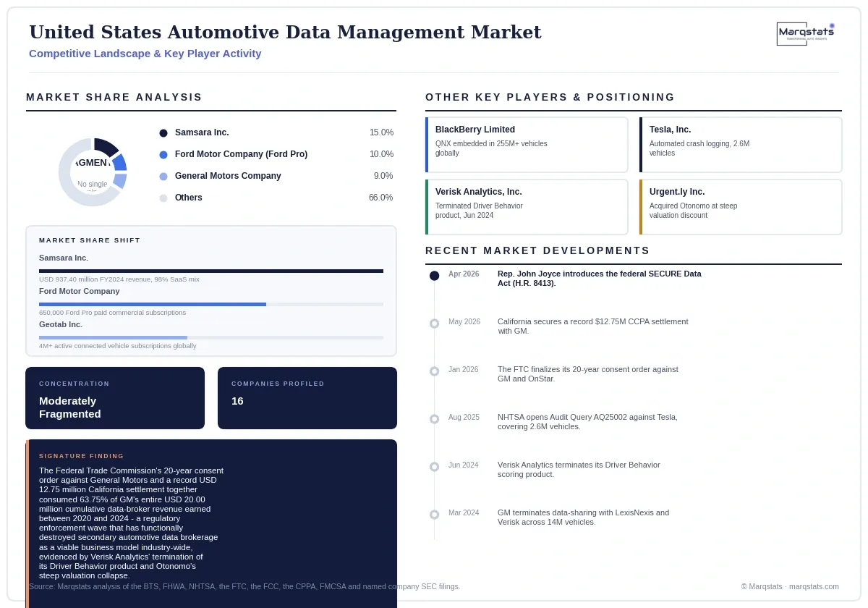This screenshot has height=608, width=868.
Task: Open the Concentration Moderately Fragmented card
Action: pos(115,398)
